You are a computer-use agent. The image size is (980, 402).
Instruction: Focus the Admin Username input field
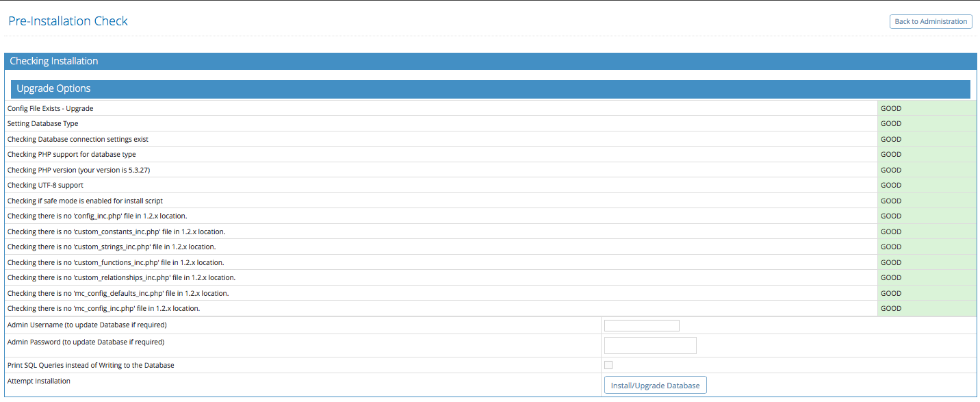point(641,325)
